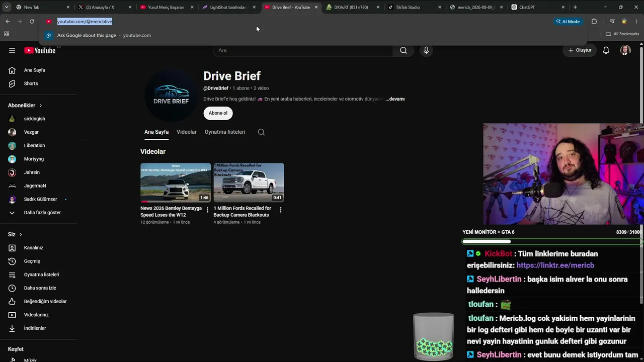Open the 1 Million Fords Recalled title
The height and width of the screenshot is (362, 644).
tap(243, 212)
